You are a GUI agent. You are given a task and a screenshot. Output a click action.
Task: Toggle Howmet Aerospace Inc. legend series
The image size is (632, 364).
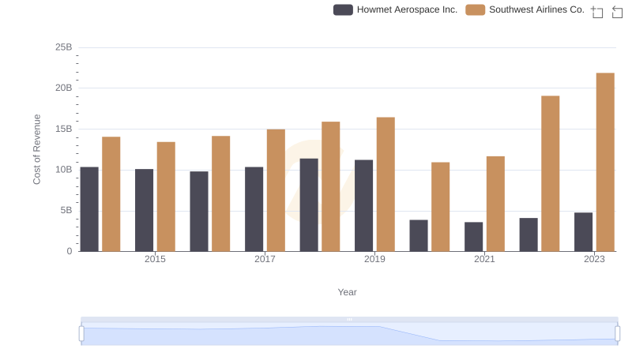click(x=396, y=9)
